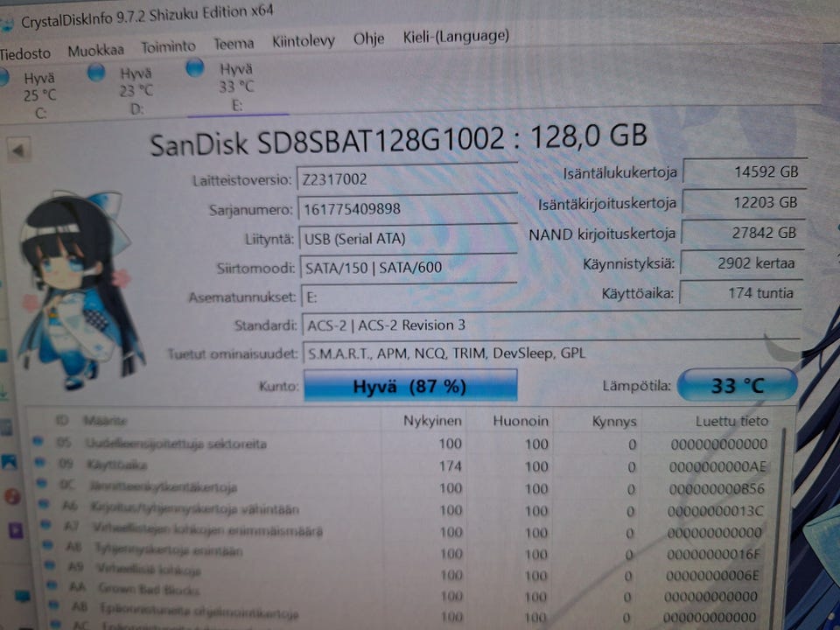
Task: Click the blue status orb for drive E:
Action: coord(194,67)
